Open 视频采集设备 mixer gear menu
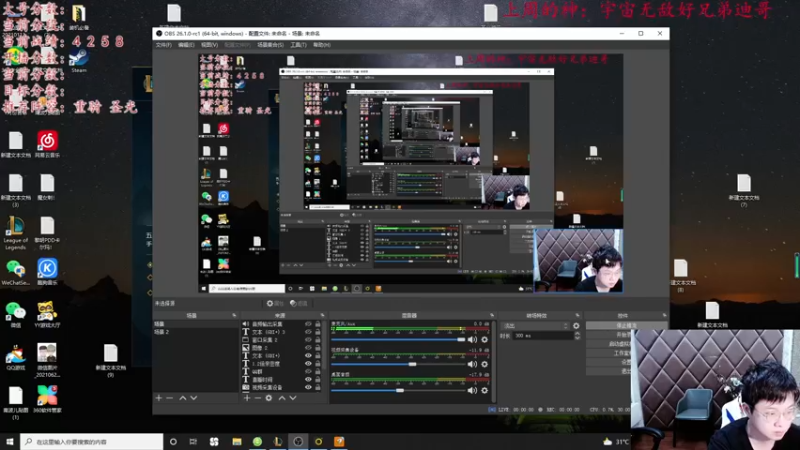This screenshot has width=800, height=450. click(x=484, y=364)
